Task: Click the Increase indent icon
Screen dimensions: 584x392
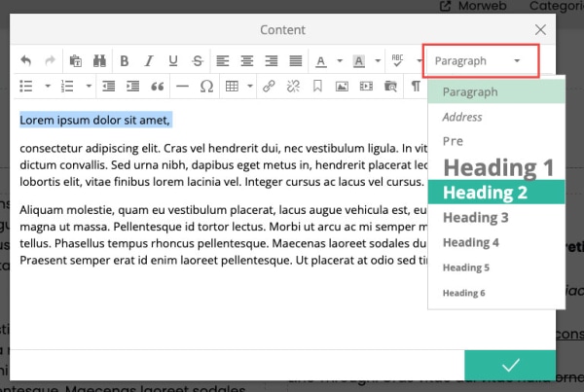Action: click(x=133, y=86)
